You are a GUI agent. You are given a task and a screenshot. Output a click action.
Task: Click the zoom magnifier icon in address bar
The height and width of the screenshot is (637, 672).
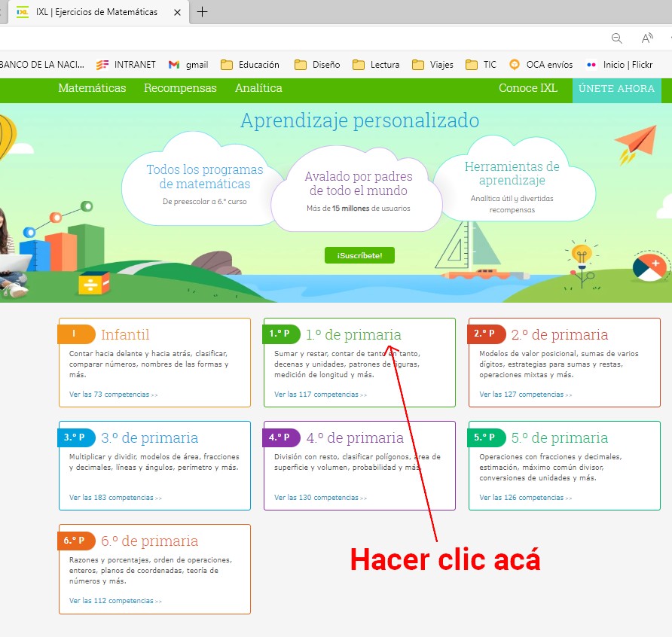[x=617, y=38]
